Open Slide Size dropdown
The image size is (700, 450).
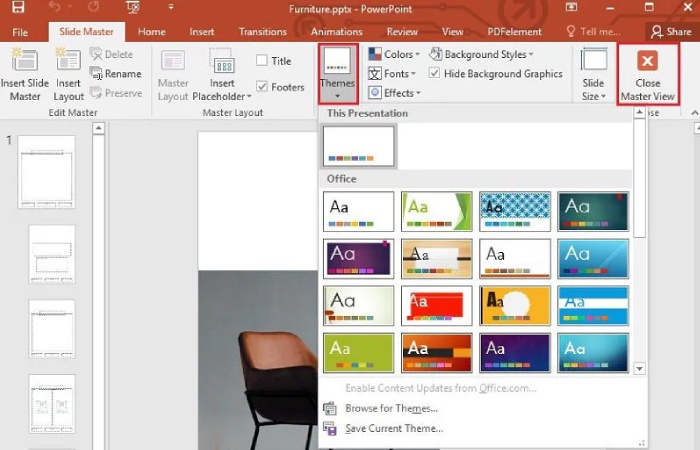pyautogui.click(x=593, y=74)
